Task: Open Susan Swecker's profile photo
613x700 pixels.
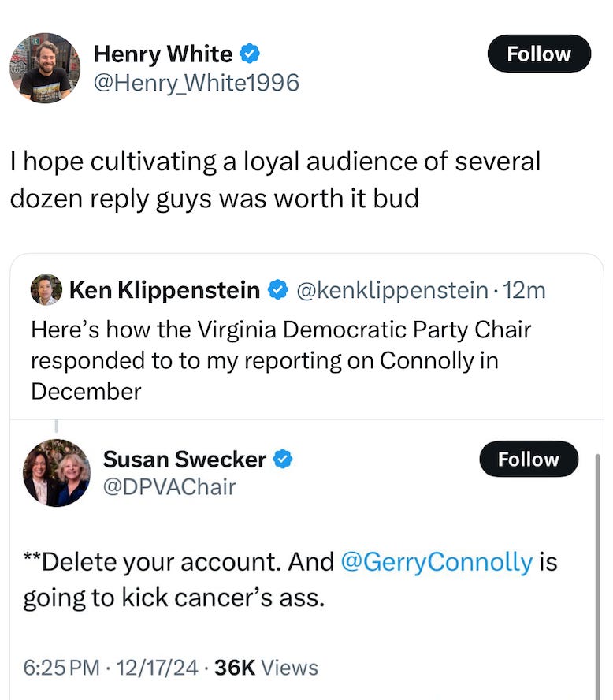Action: (x=57, y=473)
